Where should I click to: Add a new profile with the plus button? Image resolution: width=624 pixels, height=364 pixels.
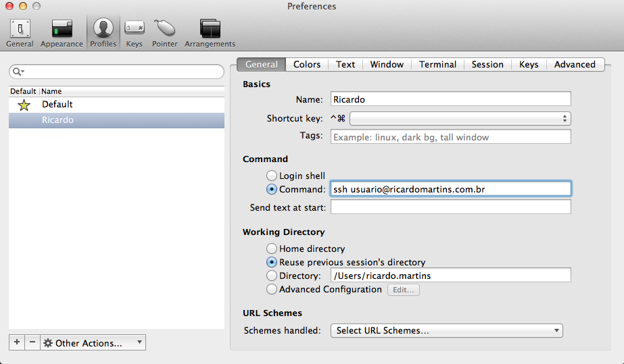coord(17,342)
